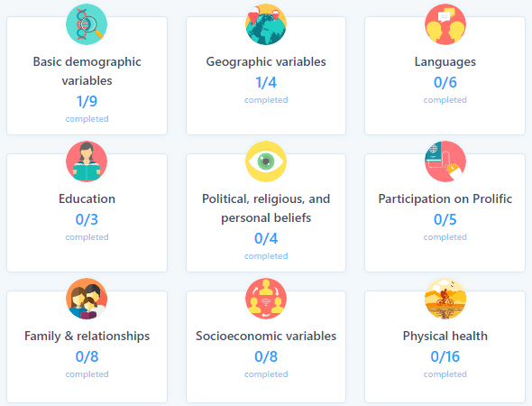Click the 1/4 completed count

point(266,82)
